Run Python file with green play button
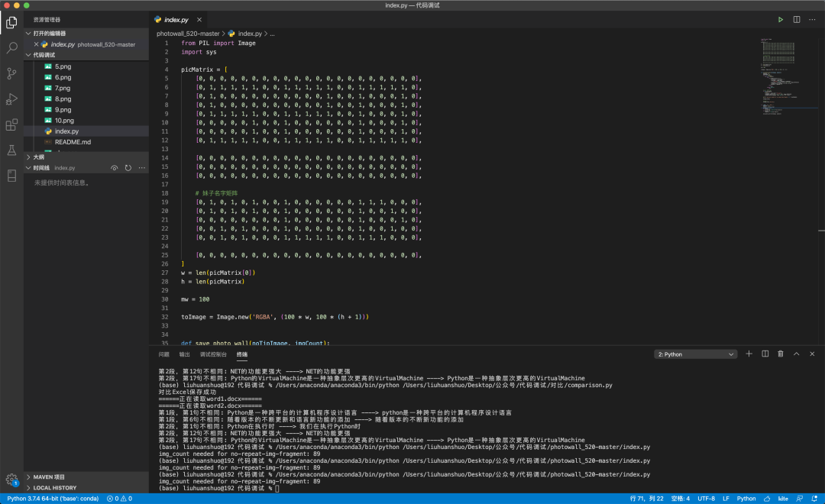 tap(780, 19)
